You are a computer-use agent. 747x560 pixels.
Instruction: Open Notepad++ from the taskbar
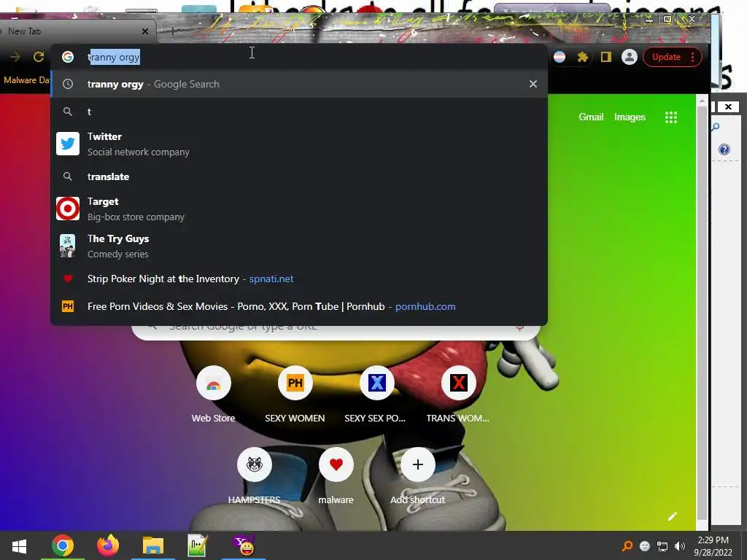pos(197,545)
